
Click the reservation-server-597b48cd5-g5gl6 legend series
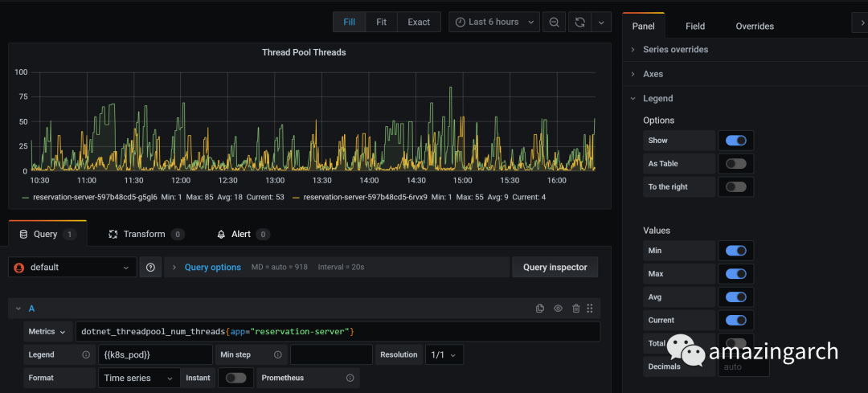[95, 197]
